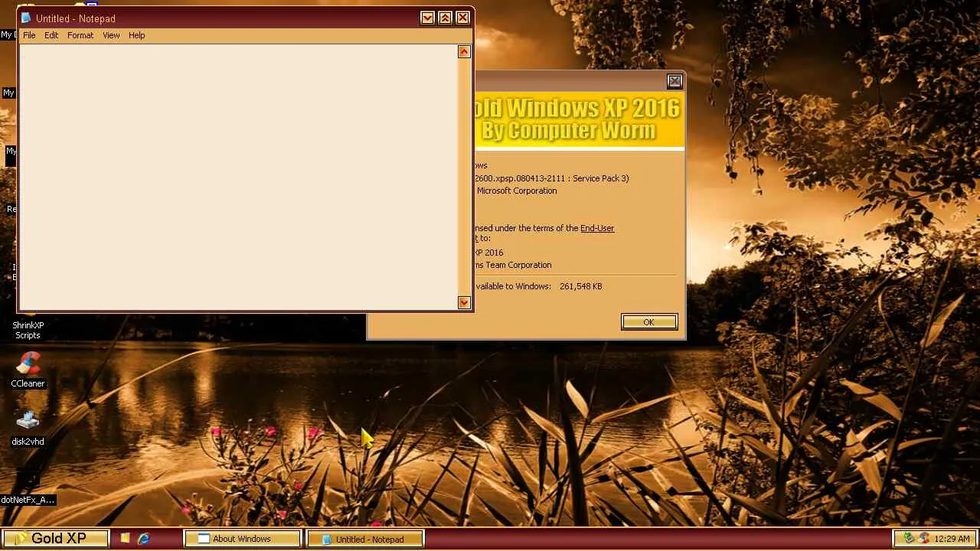
Task: Click the Microsoft Corporation copyright text
Action: click(517, 191)
